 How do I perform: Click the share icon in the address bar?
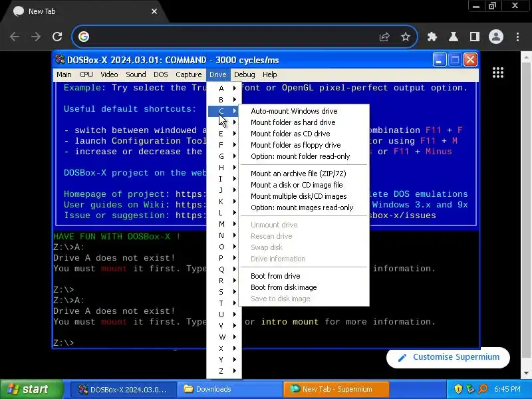tap(384, 37)
